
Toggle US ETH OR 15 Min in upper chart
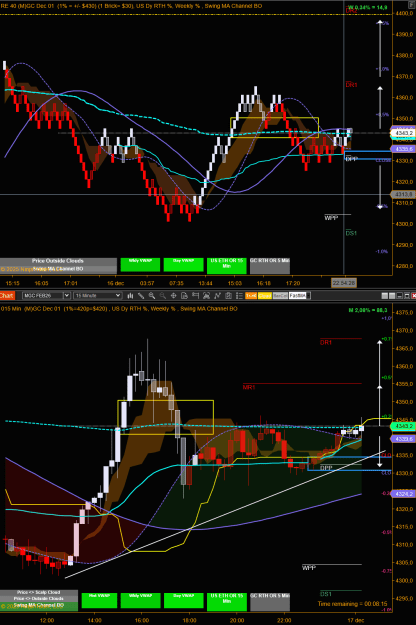click(x=227, y=266)
